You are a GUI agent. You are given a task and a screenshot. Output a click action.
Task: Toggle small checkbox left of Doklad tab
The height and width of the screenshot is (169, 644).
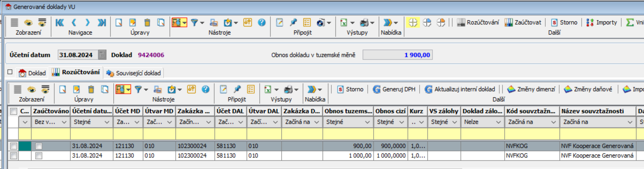10,72
